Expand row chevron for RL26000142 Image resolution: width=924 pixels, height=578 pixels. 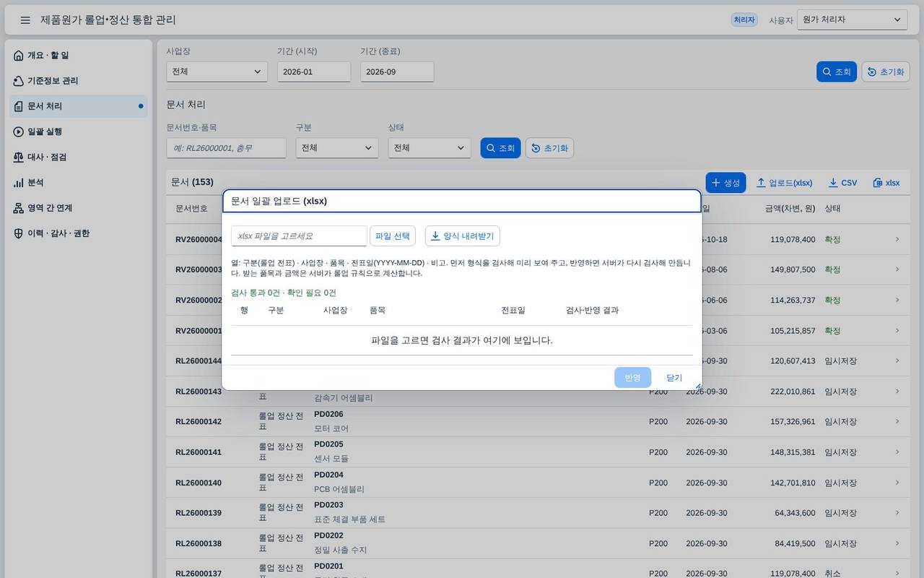pyautogui.click(x=897, y=421)
